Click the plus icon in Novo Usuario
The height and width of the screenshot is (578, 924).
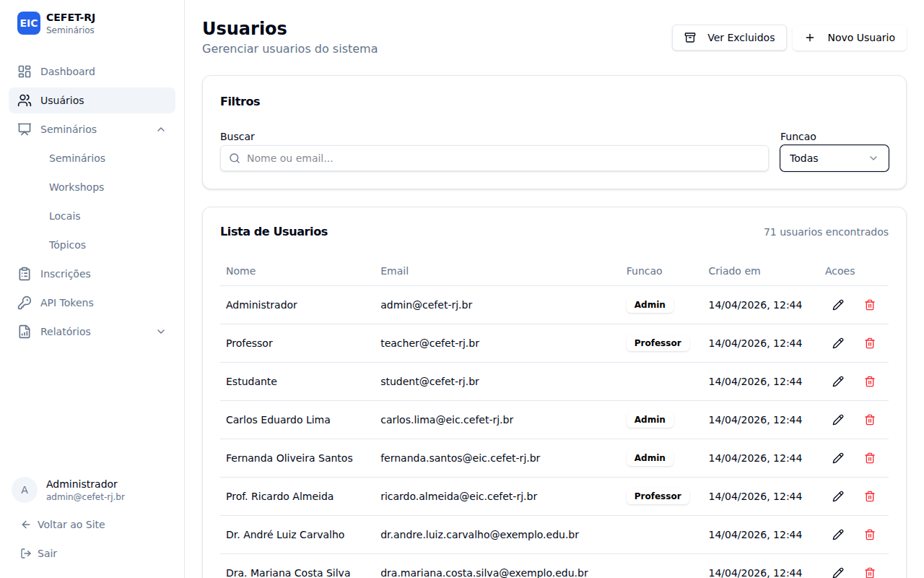point(810,38)
